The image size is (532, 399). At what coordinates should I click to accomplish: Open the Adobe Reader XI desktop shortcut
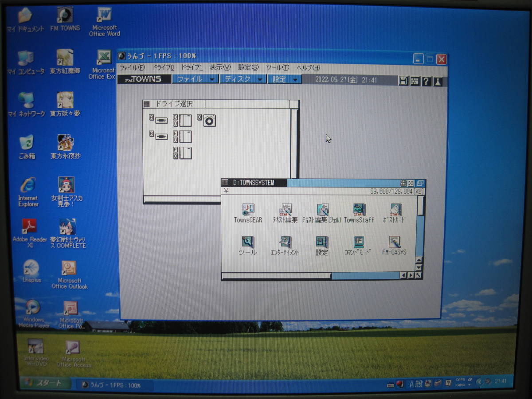click(x=30, y=233)
